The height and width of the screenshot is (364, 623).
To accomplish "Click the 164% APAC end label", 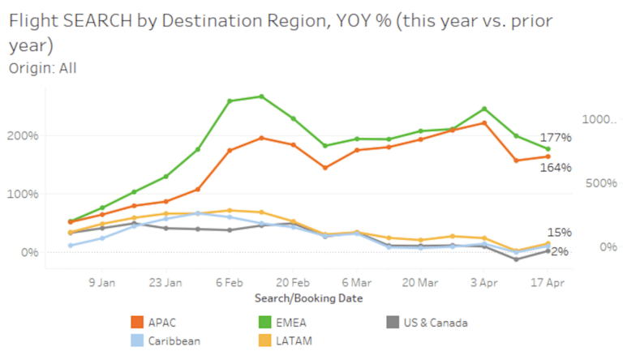I will click(555, 168).
